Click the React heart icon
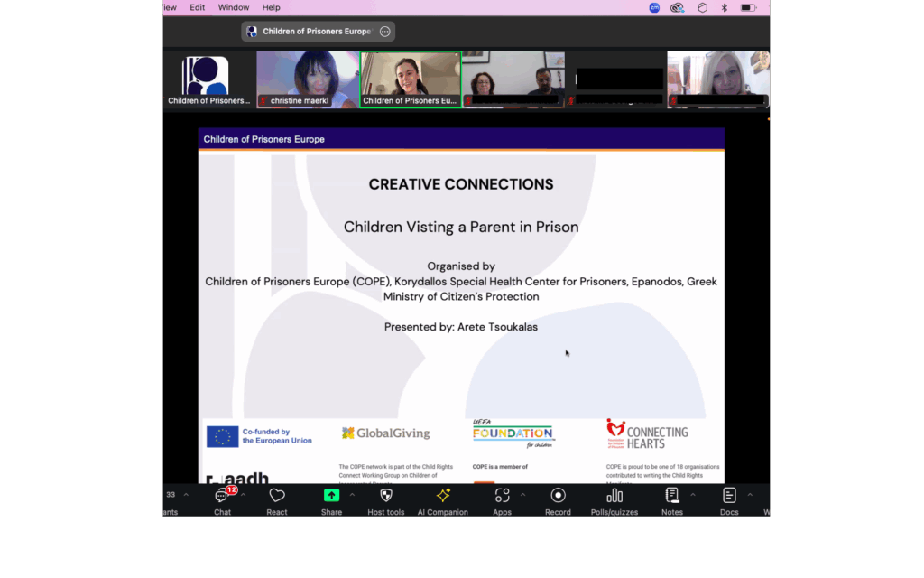Viewport: 924px width, 578px height. (x=277, y=497)
